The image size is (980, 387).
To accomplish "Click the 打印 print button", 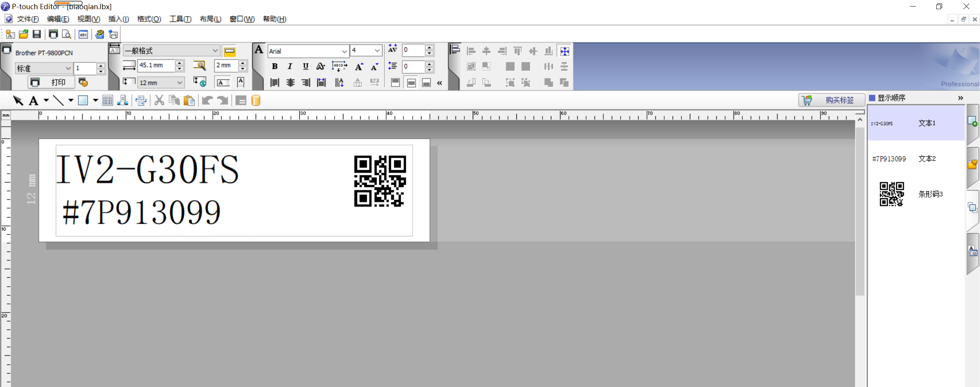I will tap(52, 82).
